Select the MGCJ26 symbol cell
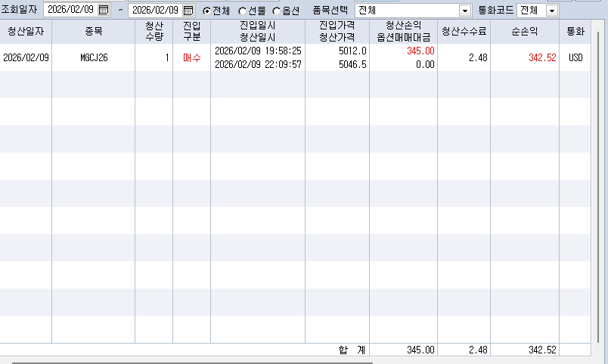This screenshot has width=608, height=364. point(94,57)
